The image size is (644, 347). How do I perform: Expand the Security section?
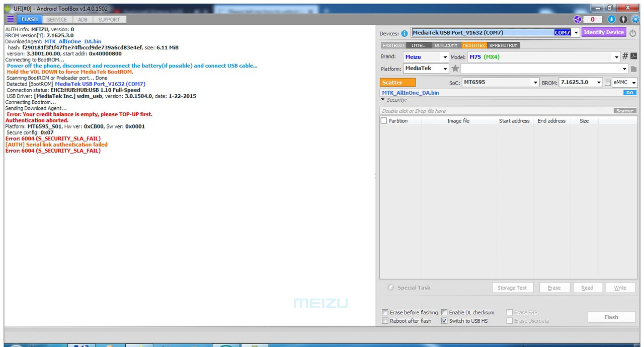(383, 100)
